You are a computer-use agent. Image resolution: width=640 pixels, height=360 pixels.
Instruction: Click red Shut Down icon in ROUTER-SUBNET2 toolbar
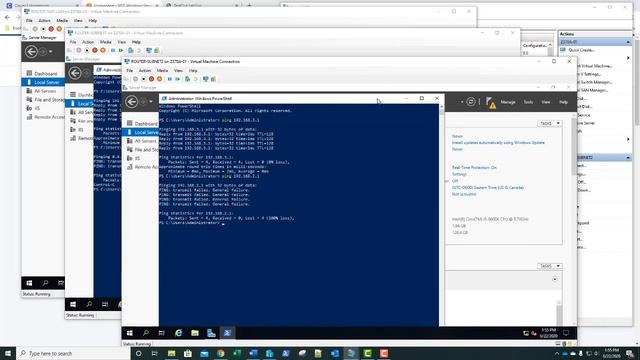pyautogui.click(x=151, y=79)
